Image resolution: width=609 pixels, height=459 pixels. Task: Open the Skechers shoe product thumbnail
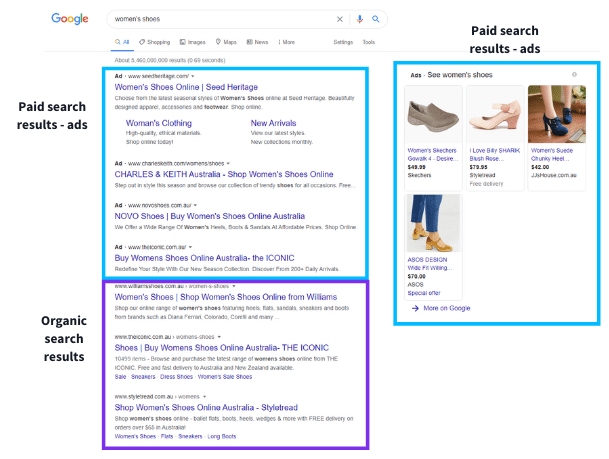coord(432,115)
